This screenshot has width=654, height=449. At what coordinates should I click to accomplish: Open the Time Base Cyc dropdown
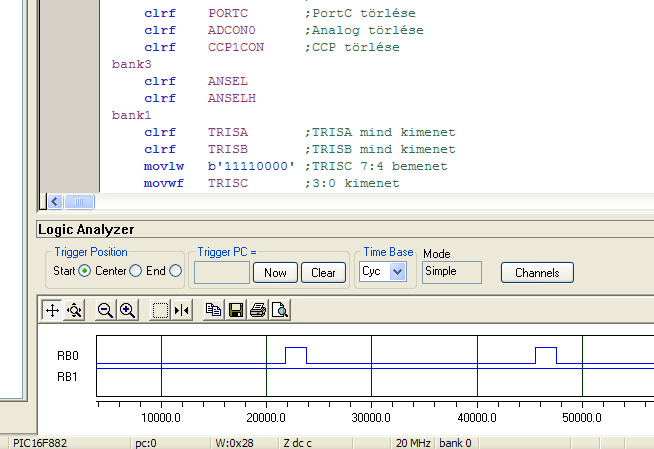397,272
